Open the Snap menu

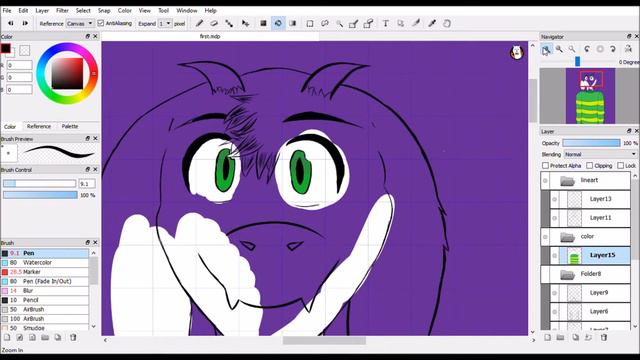click(104, 11)
